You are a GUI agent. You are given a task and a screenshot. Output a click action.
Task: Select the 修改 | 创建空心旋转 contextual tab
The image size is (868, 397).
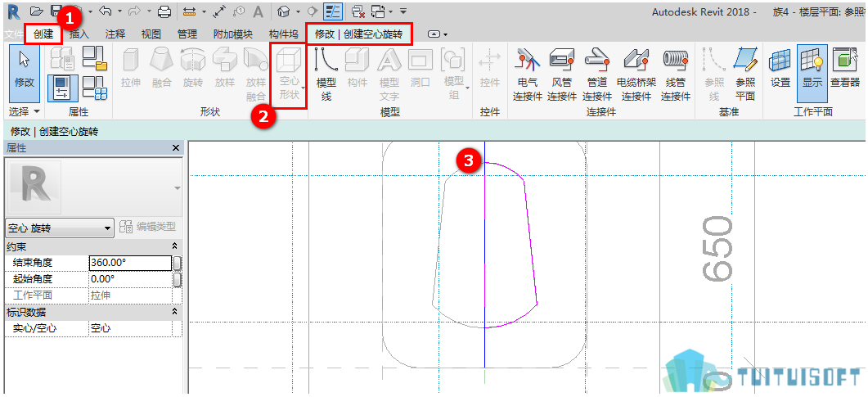[360, 34]
